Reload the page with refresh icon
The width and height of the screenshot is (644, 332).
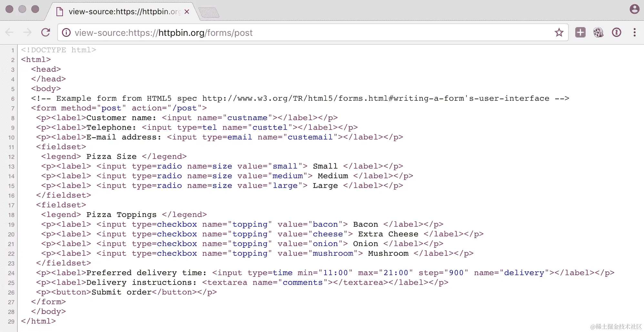[46, 32]
